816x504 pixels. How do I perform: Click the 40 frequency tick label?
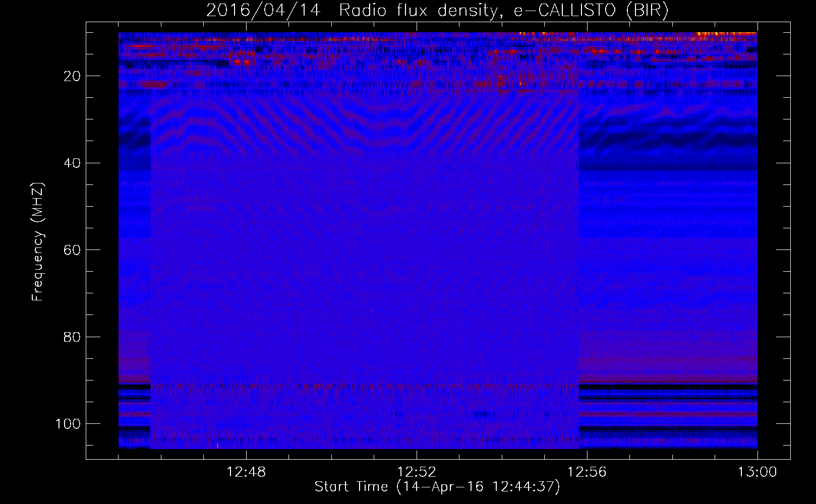click(73, 163)
